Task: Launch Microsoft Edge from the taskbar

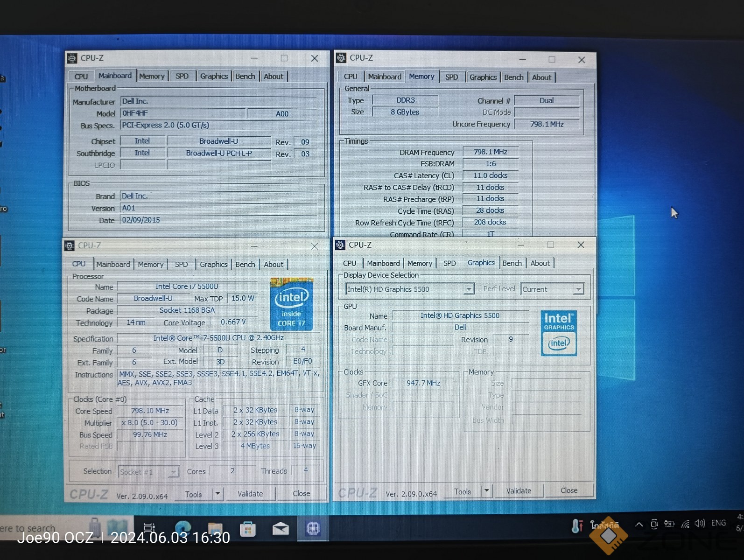Action: [x=182, y=528]
